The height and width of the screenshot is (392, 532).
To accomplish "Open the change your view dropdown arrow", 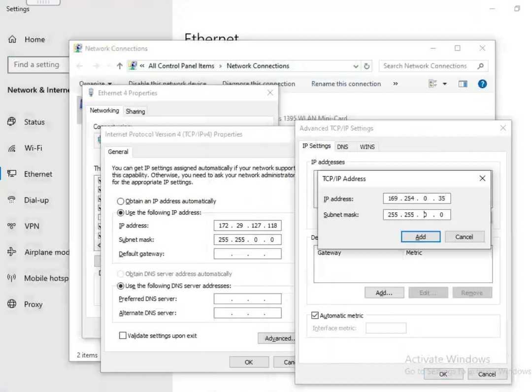I will tap(444, 84).
